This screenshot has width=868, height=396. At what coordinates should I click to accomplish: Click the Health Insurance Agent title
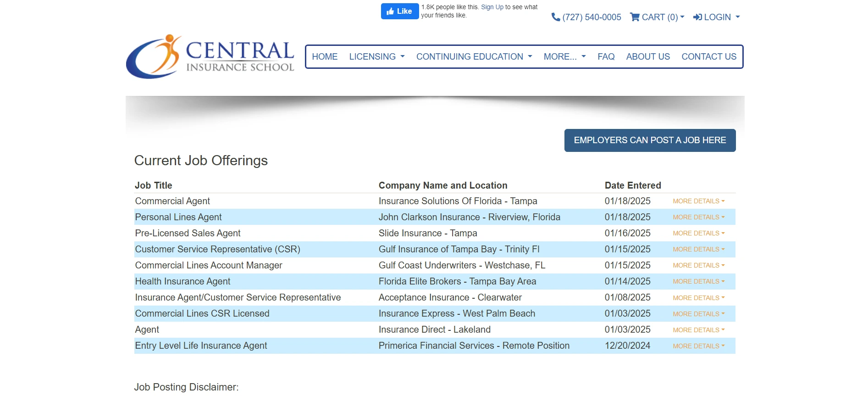point(182,281)
